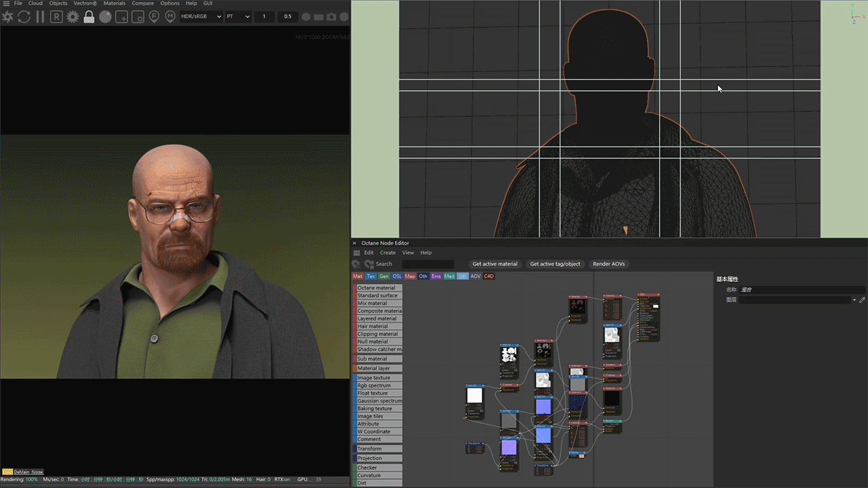Screen dimensions: 868x488
Task: Open the Compare menu
Action: tap(142, 3)
